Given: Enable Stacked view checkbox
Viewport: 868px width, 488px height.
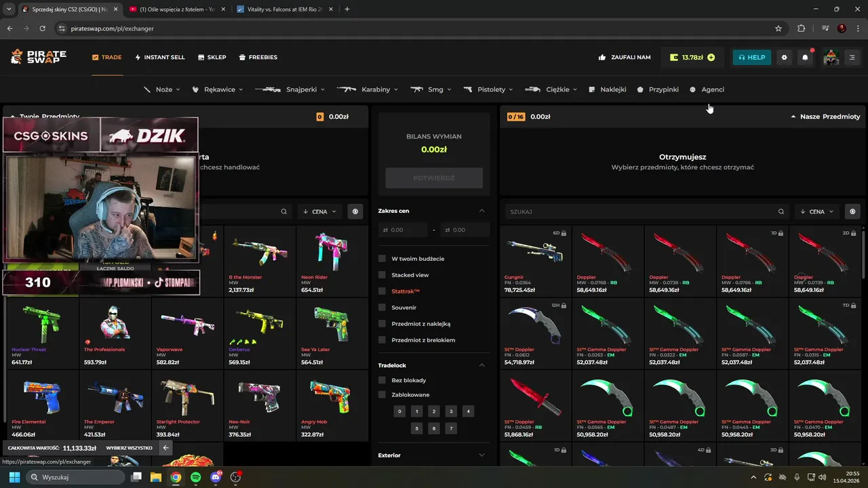Looking at the screenshot, I should click(x=382, y=275).
